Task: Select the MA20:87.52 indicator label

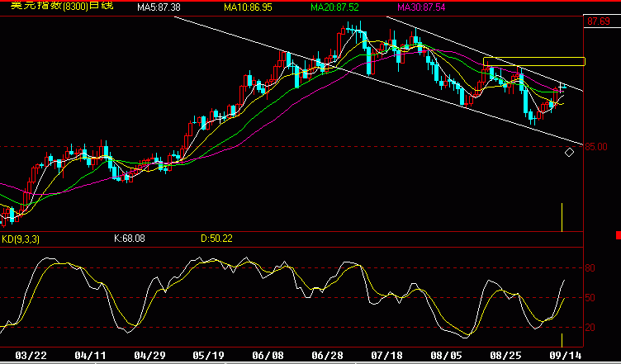Action: [x=334, y=7]
